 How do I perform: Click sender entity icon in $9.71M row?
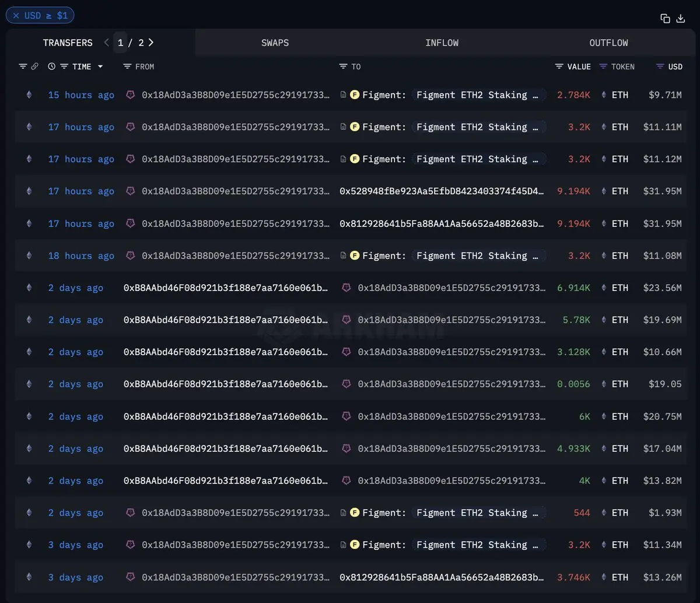click(131, 94)
